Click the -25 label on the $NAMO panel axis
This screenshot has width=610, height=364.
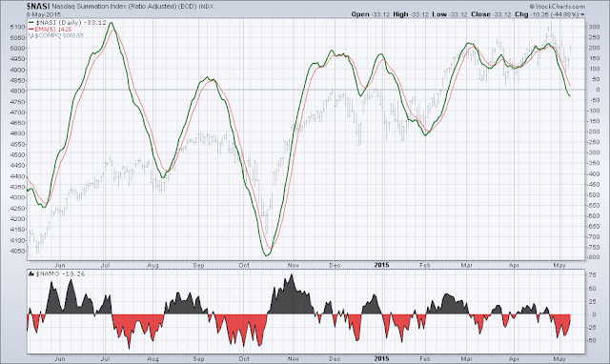(591, 328)
